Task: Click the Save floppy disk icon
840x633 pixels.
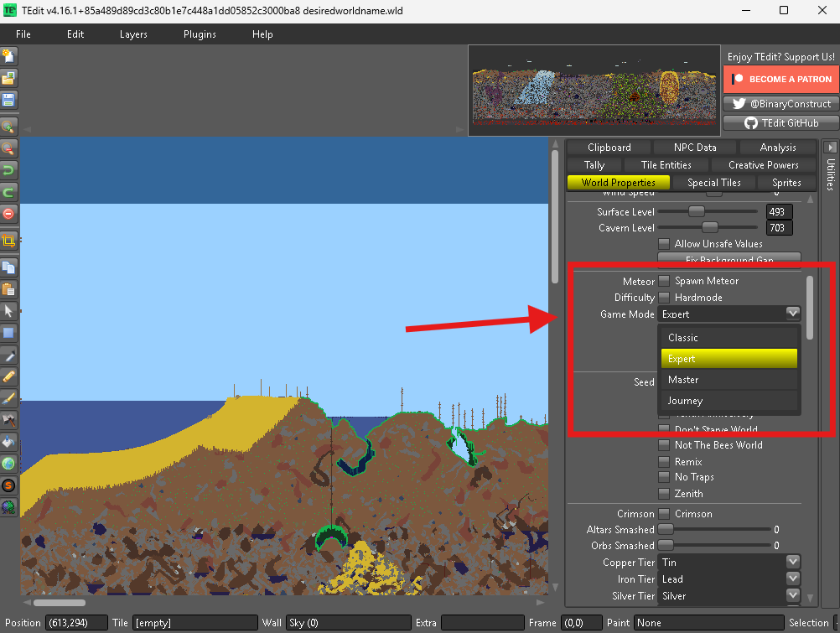Action: tap(8, 101)
